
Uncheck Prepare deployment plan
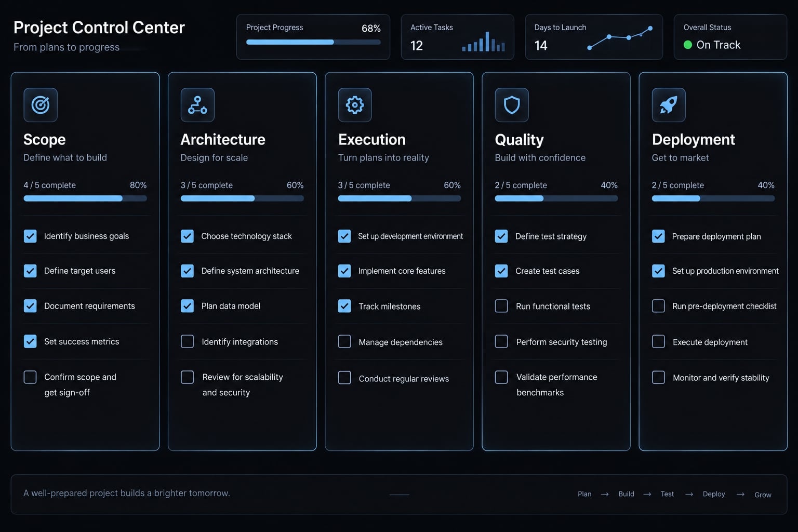(658, 236)
